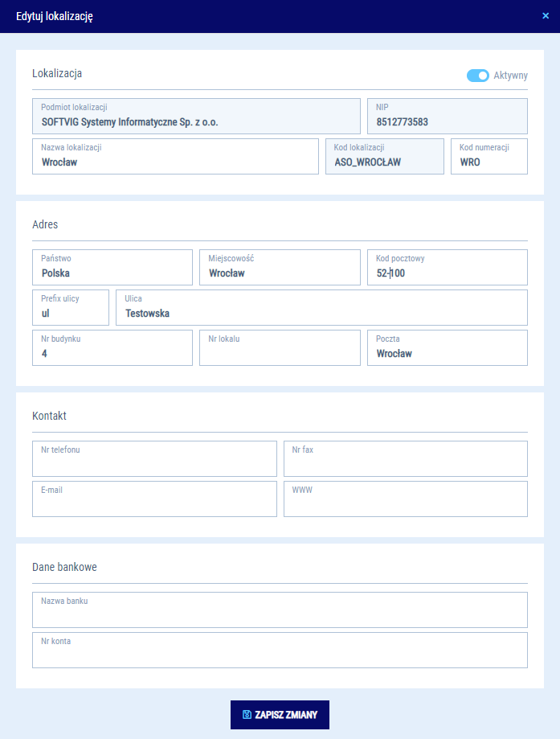The image size is (560, 739).
Task: Click the Podmiot lokalizacji field
Action: [x=196, y=117]
